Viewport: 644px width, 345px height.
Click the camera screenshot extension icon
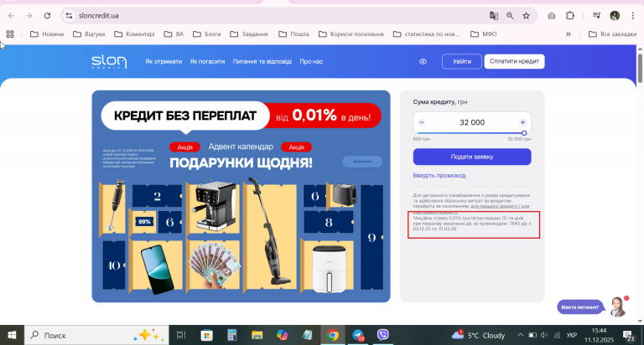pos(551,16)
